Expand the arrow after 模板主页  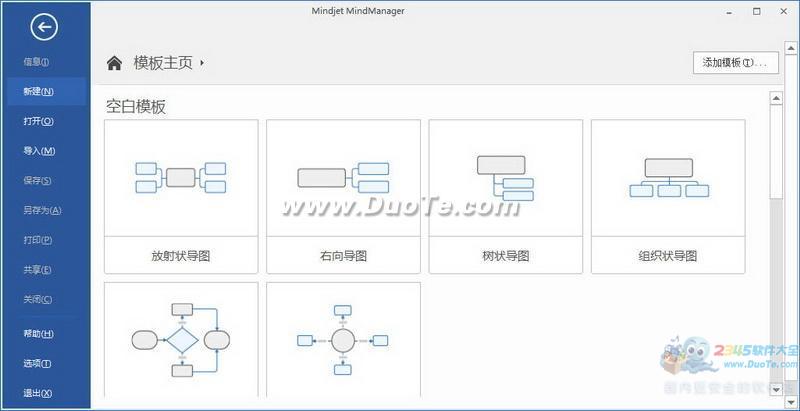(202, 63)
